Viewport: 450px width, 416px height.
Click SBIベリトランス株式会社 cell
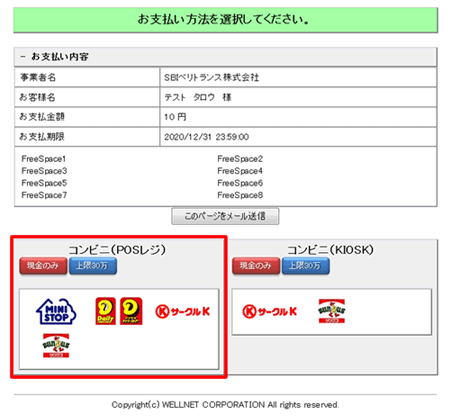click(298, 78)
